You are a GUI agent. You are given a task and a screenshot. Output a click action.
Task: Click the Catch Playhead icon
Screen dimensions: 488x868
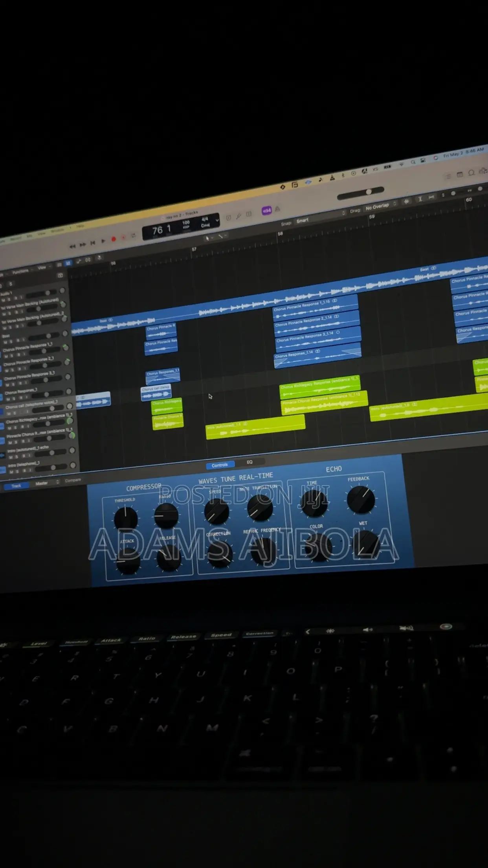[99, 258]
